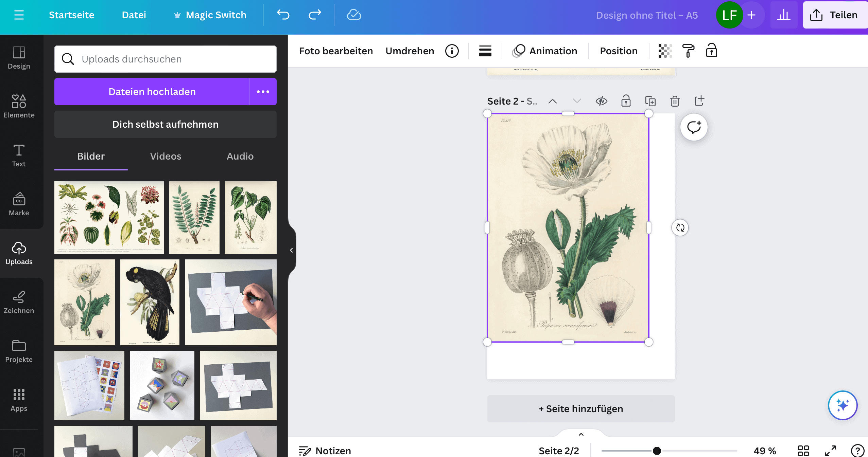The height and width of the screenshot is (457, 868).
Task: Open the Design sidebar panel
Action: (19, 58)
